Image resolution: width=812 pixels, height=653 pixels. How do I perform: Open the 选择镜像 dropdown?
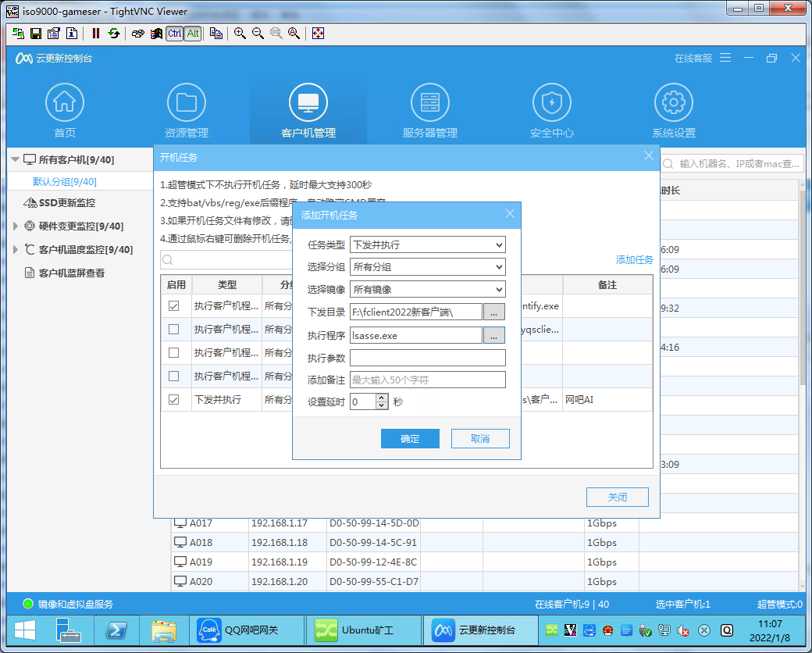tap(427, 290)
